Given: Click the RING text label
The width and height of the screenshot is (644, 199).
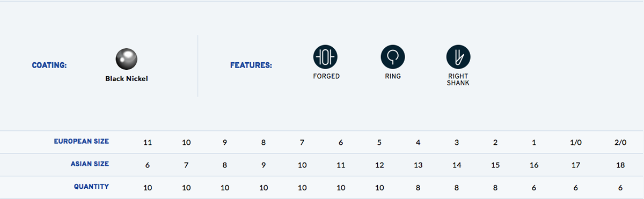Looking at the screenshot, I should click(393, 77).
